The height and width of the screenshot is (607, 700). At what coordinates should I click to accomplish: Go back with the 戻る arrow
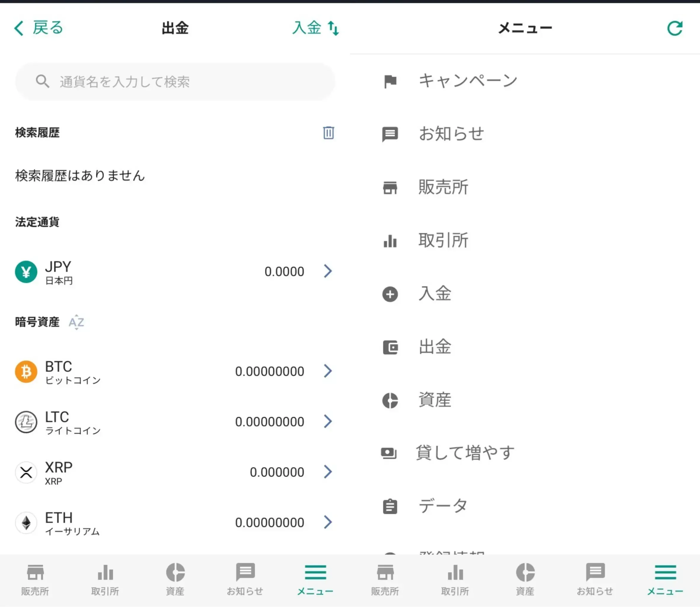point(39,28)
